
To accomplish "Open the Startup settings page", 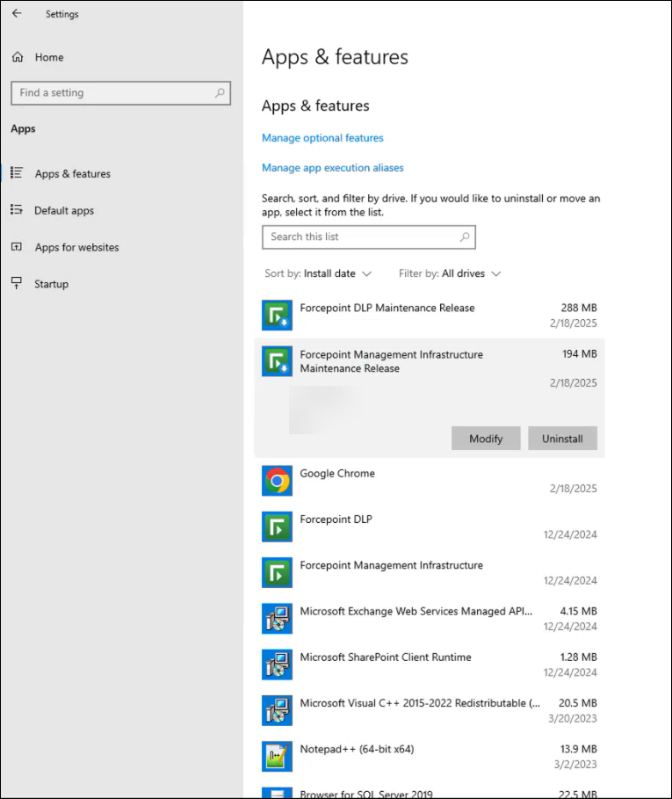I will point(51,285).
